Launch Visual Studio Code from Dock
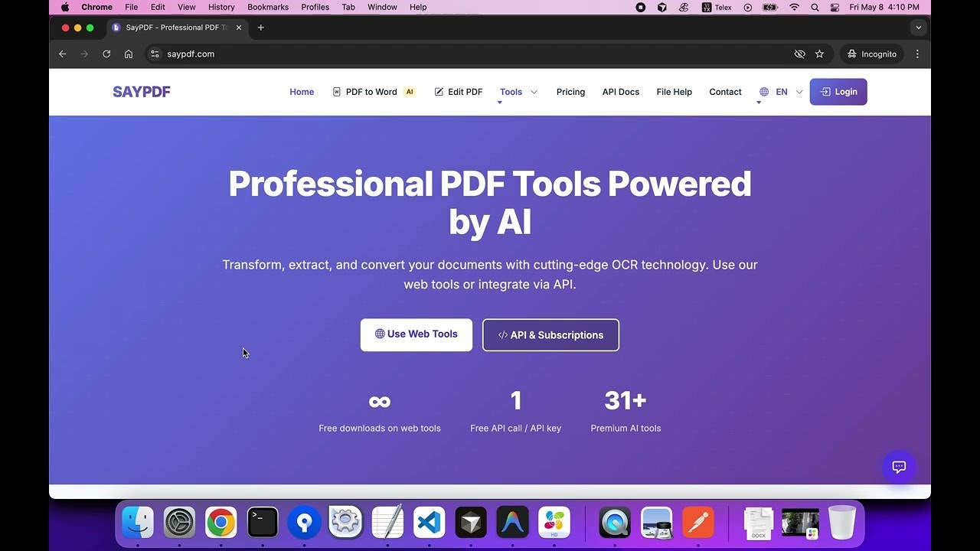 tap(429, 523)
